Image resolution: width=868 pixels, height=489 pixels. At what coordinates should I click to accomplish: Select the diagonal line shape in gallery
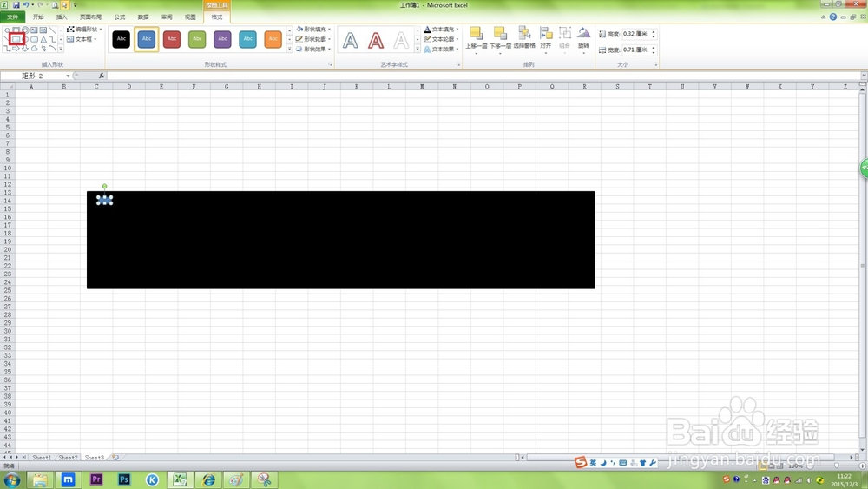52,30
